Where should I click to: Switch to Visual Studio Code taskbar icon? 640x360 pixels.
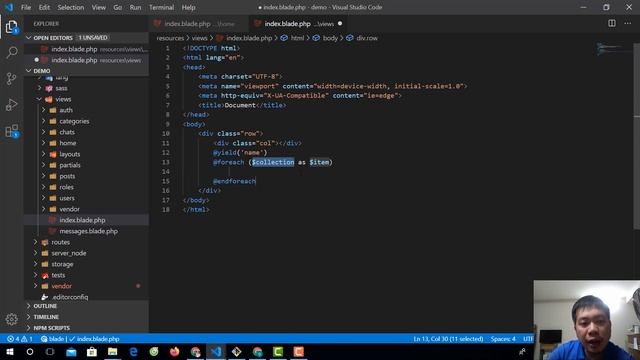(x=216, y=351)
